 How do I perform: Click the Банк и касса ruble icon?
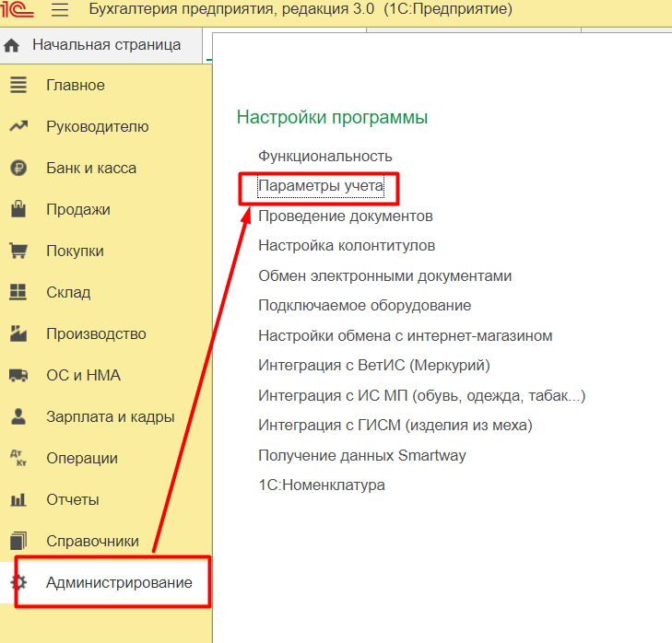pyautogui.click(x=18, y=168)
